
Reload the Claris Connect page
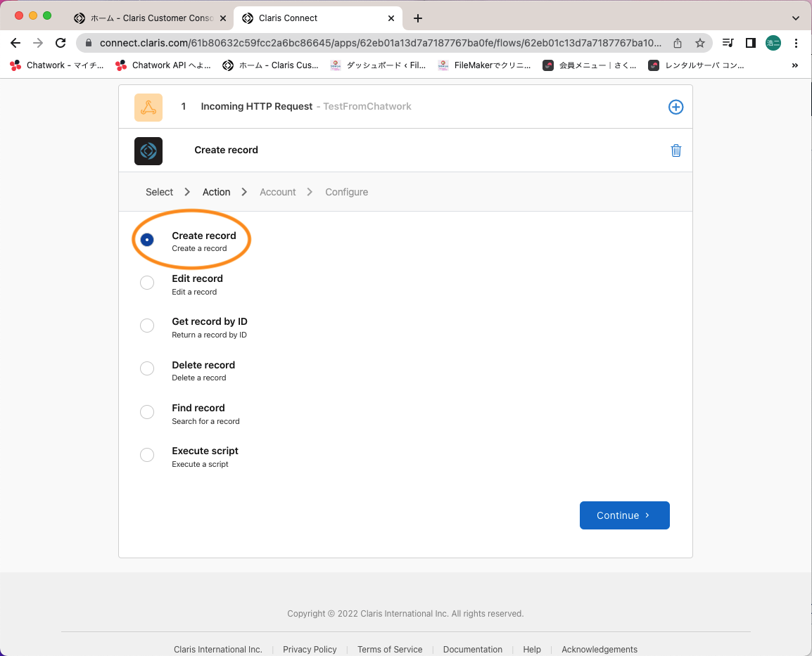click(61, 43)
